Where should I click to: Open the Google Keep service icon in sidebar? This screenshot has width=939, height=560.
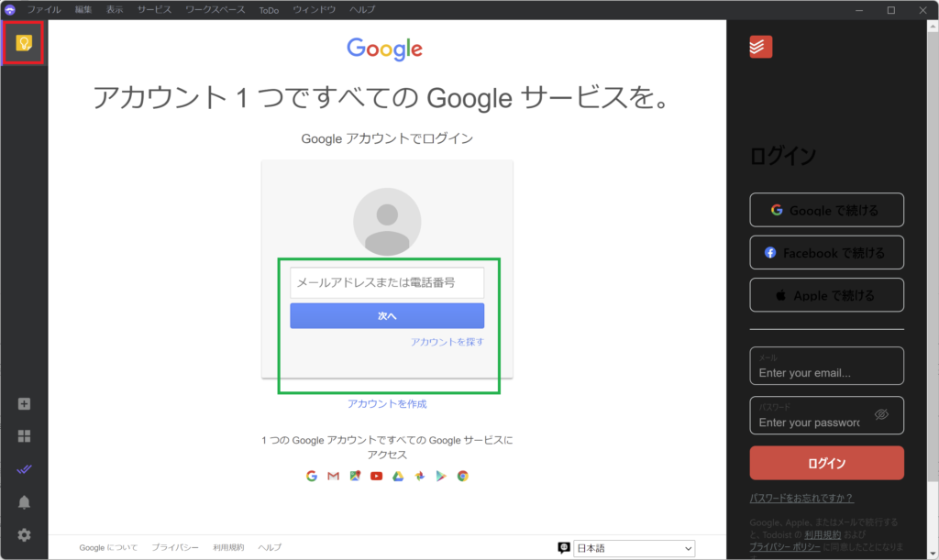[23, 43]
